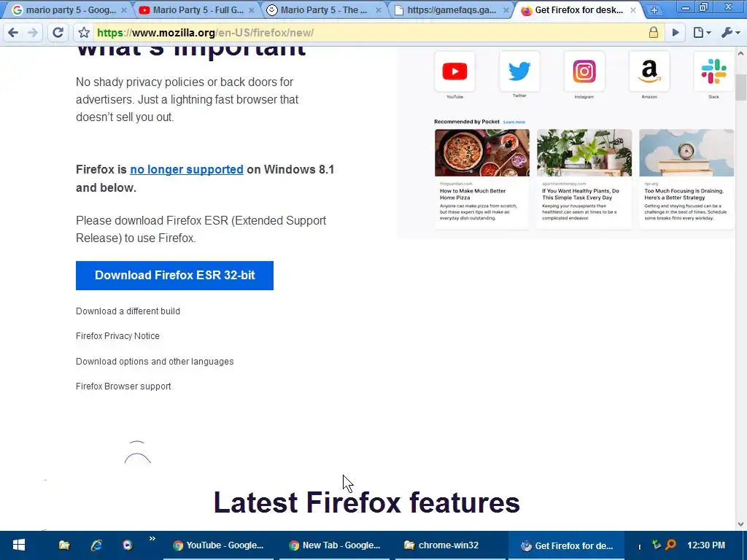Switch to the YouTube - Google taskbar window
The width and height of the screenshot is (747, 560).
coord(219,545)
